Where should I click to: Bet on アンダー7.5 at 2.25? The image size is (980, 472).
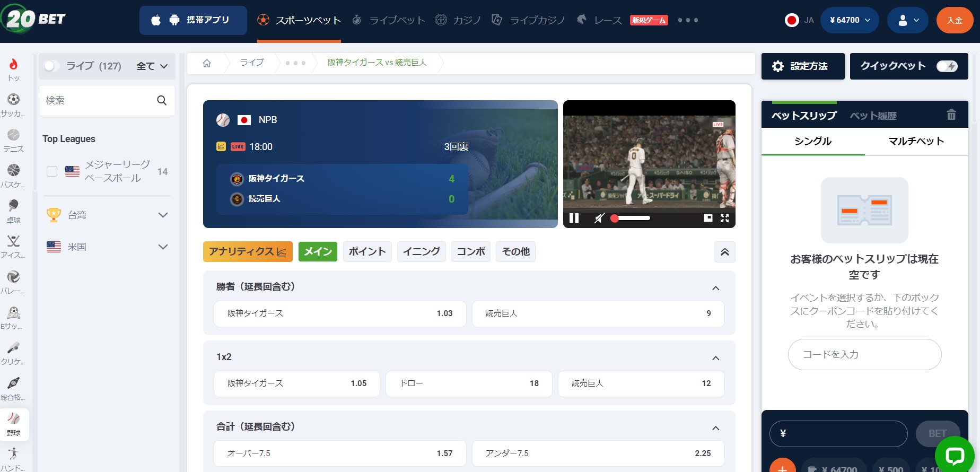(598, 453)
